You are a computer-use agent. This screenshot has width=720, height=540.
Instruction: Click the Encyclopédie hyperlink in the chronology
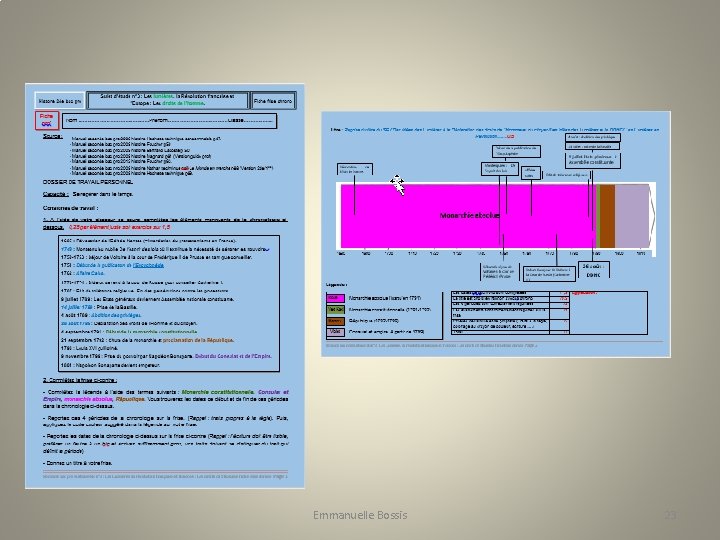click(x=148, y=265)
